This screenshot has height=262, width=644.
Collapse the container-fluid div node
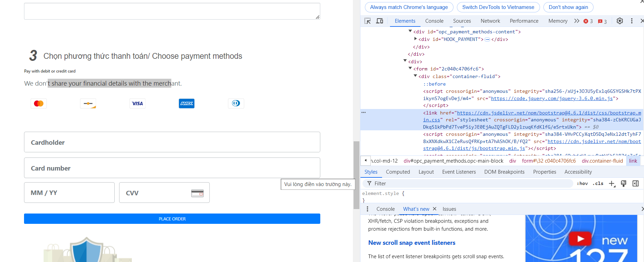click(x=415, y=76)
